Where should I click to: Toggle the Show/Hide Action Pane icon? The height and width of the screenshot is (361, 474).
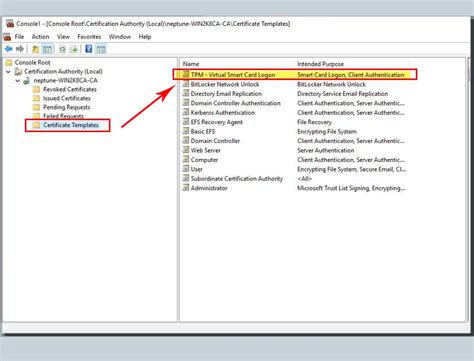point(101,49)
